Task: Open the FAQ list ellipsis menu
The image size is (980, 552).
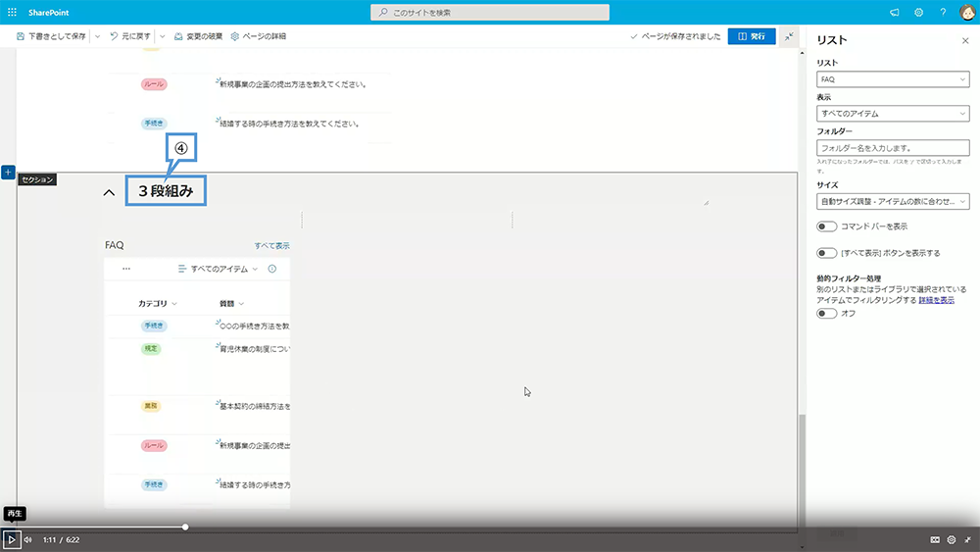Action: coord(126,269)
